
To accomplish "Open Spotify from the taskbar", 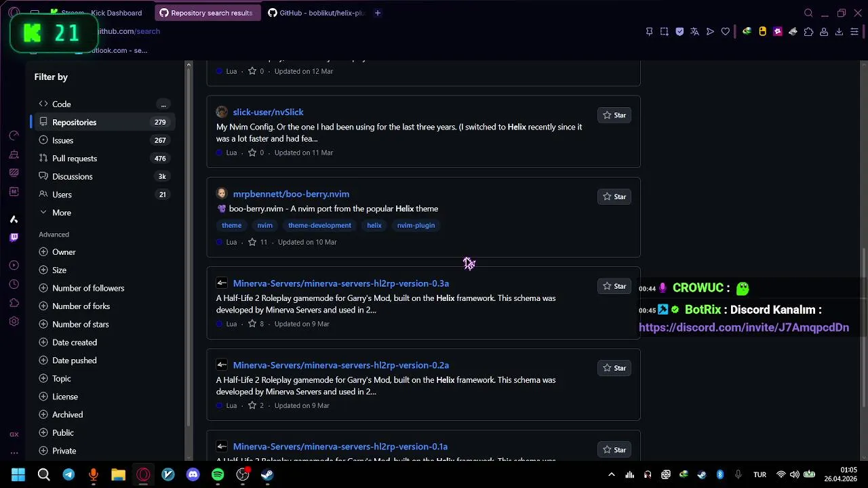I will (218, 474).
